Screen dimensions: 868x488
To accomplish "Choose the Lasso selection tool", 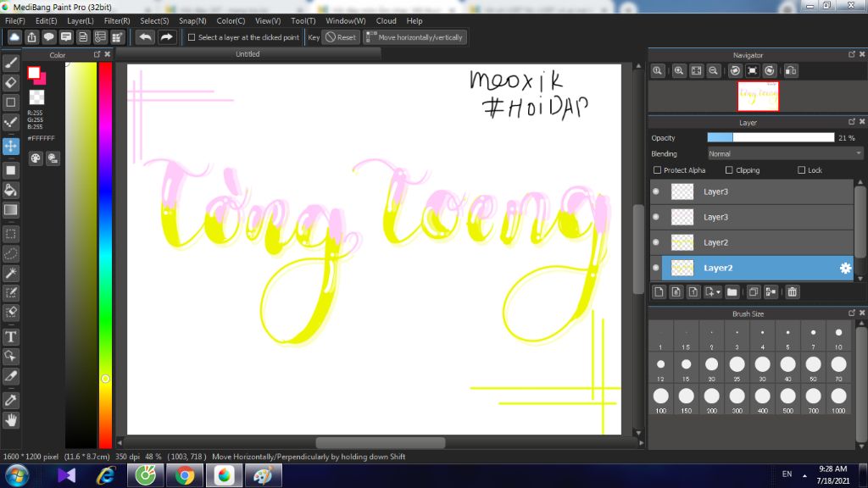I will 10,254.
